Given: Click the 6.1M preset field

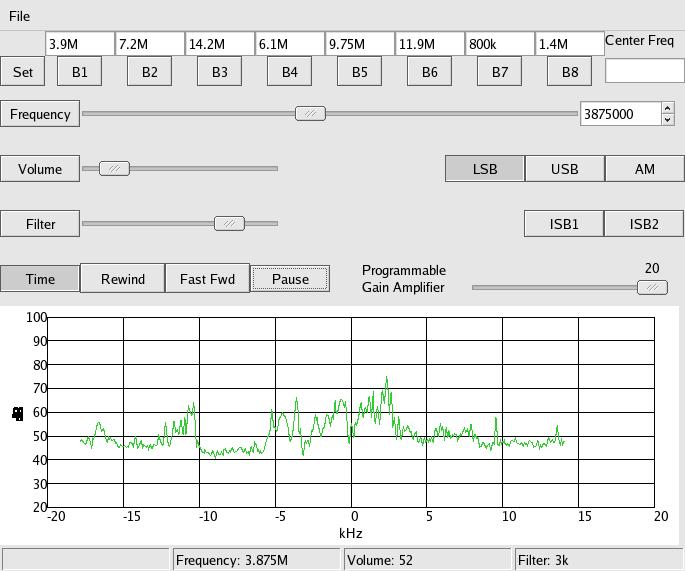Looking at the screenshot, I should [x=290, y=44].
